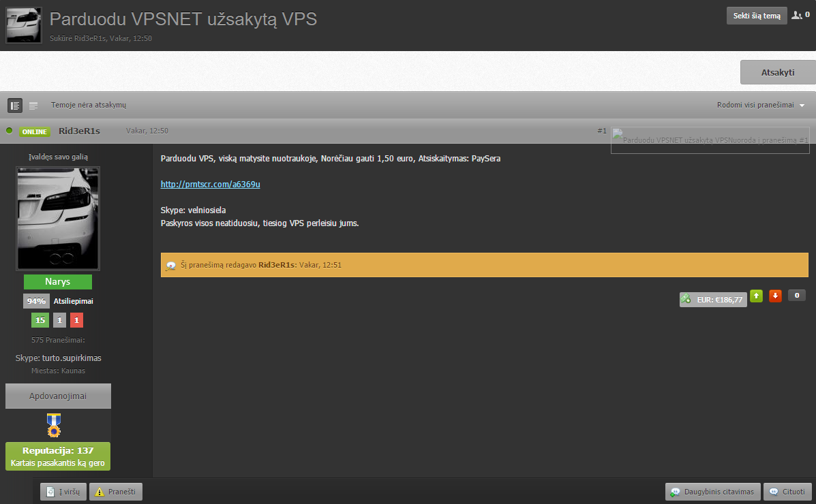Jump to top with Į viršų
This screenshot has height=504, width=816.
[x=63, y=492]
